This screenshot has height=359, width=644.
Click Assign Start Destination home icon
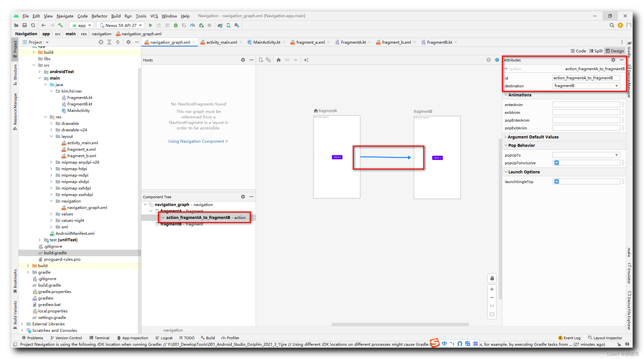pyautogui.click(x=279, y=60)
